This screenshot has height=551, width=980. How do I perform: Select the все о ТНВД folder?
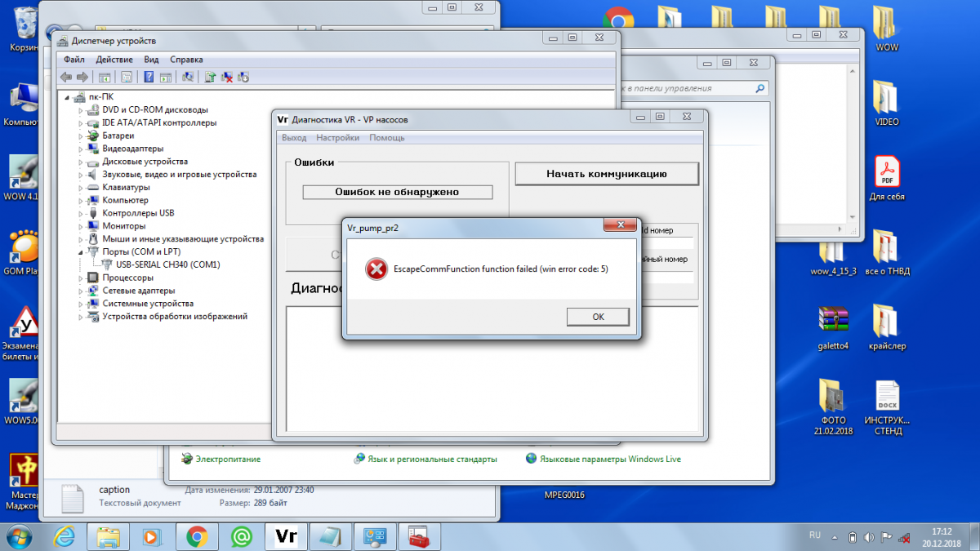886,253
